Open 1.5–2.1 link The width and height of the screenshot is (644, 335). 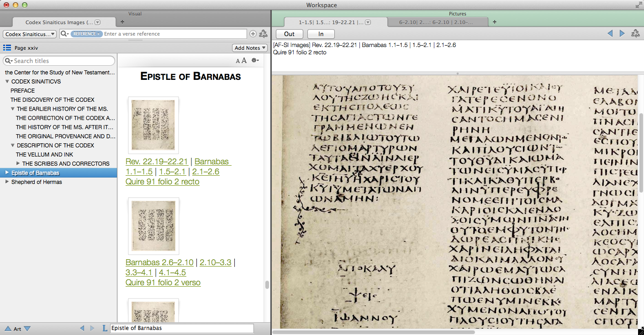coord(172,172)
